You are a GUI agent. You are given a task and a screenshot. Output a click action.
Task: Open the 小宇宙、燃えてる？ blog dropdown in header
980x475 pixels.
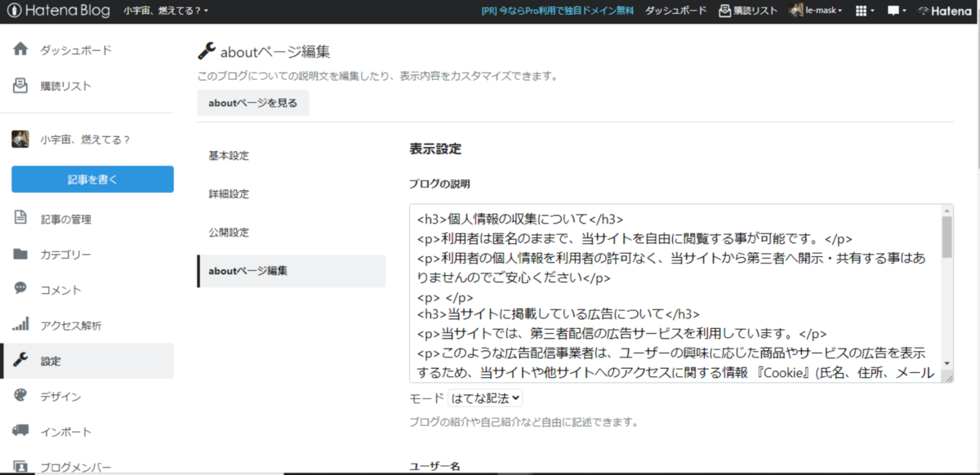(x=166, y=11)
